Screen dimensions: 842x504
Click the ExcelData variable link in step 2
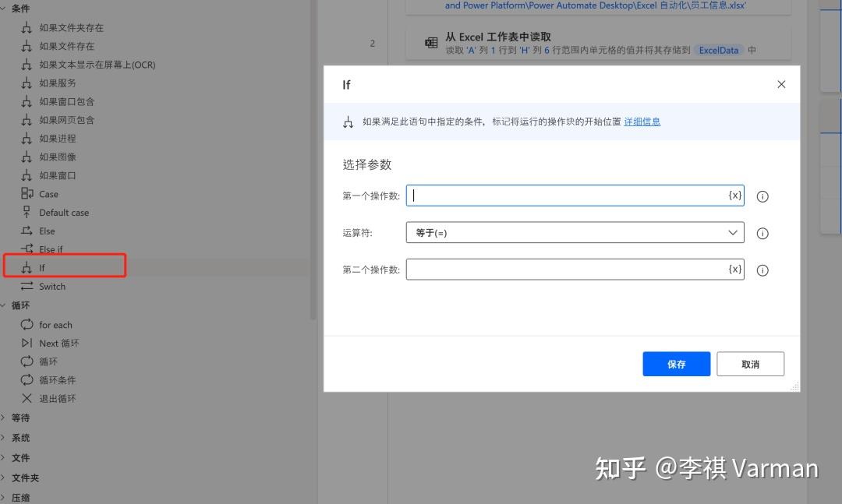(717, 50)
